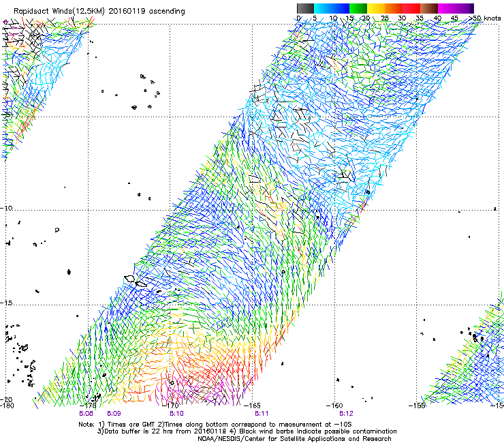Screen dimensions: 504x443
Task: Click the purple '8:09' time marker
Action: coord(114,414)
